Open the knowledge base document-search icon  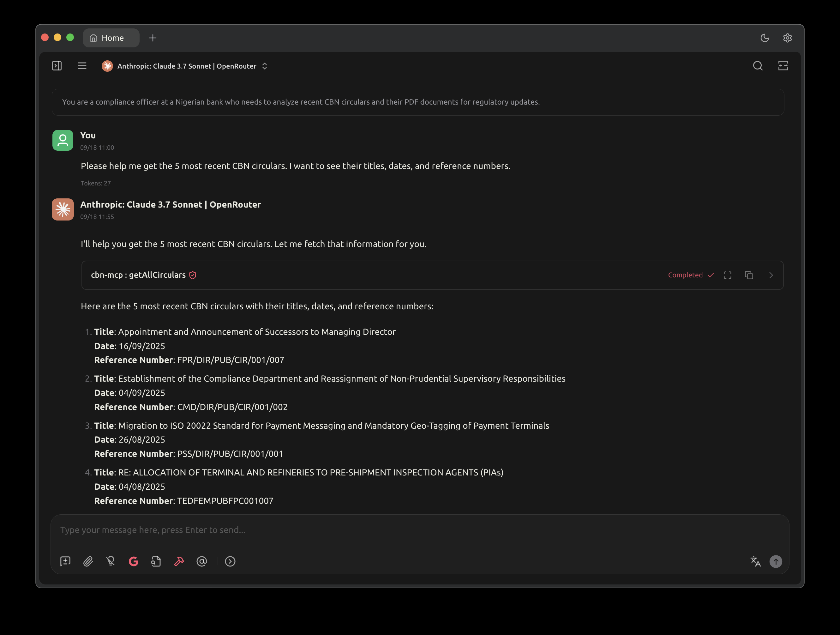tap(156, 561)
